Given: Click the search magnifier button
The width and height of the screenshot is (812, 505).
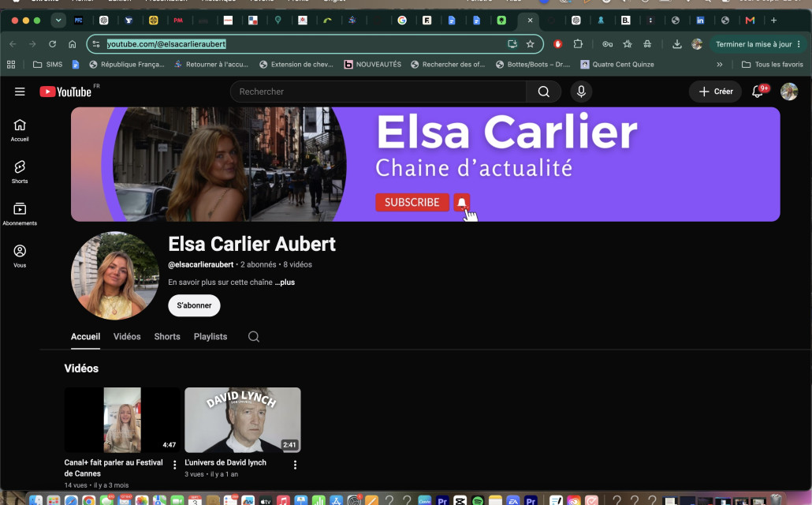Looking at the screenshot, I should tap(543, 92).
